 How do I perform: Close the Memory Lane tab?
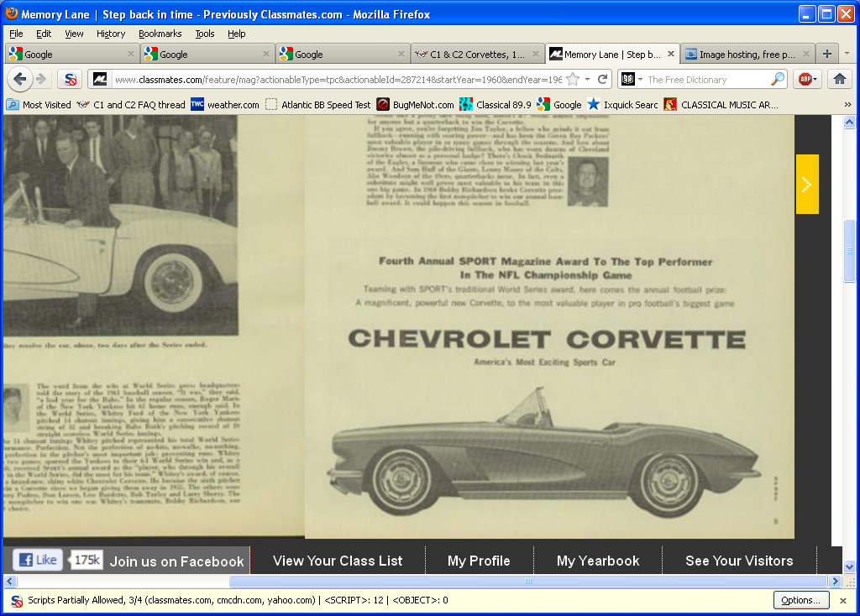coord(671,54)
